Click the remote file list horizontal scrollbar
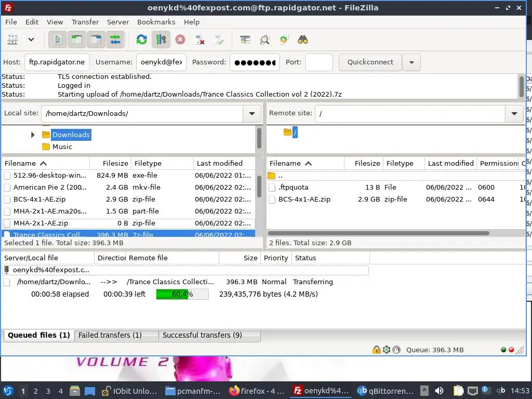Image resolution: width=532 pixels, height=399 pixels. 379,233
